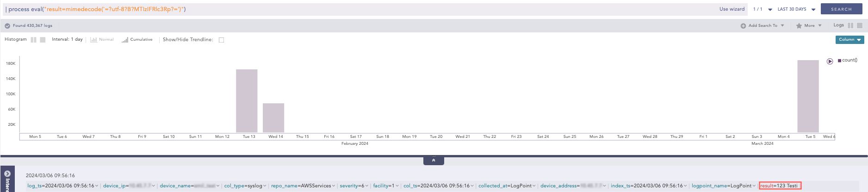Select the Normal histogram mode icon
Image resolution: width=868 pixels, height=192 pixels.
click(93, 40)
